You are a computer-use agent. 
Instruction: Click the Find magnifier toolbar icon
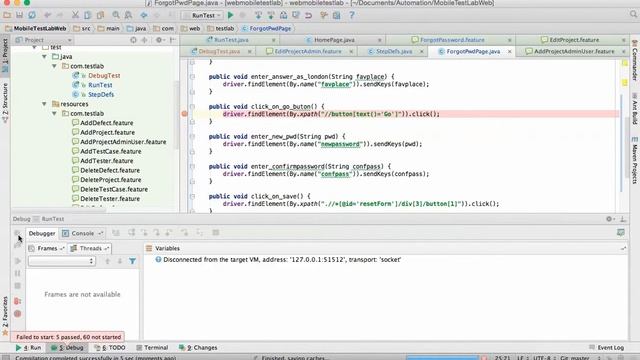[x=116, y=16]
